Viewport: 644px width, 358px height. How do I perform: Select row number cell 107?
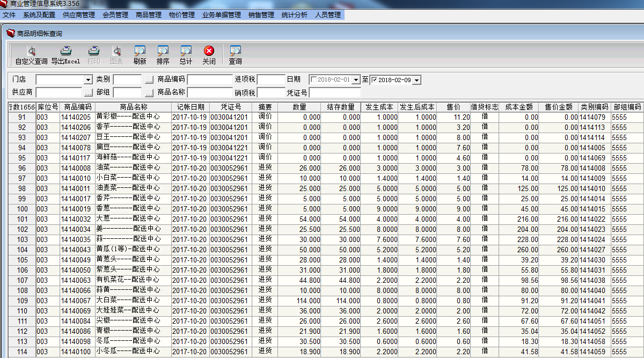(22, 280)
